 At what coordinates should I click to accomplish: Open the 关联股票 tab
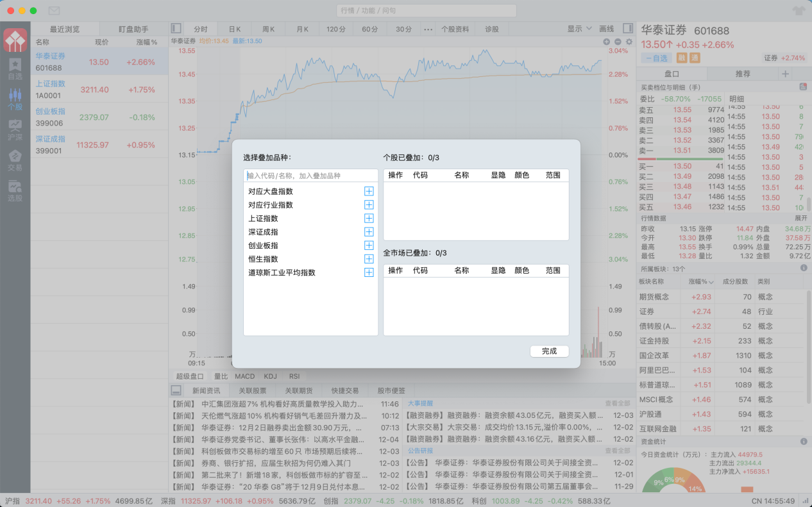pos(252,390)
